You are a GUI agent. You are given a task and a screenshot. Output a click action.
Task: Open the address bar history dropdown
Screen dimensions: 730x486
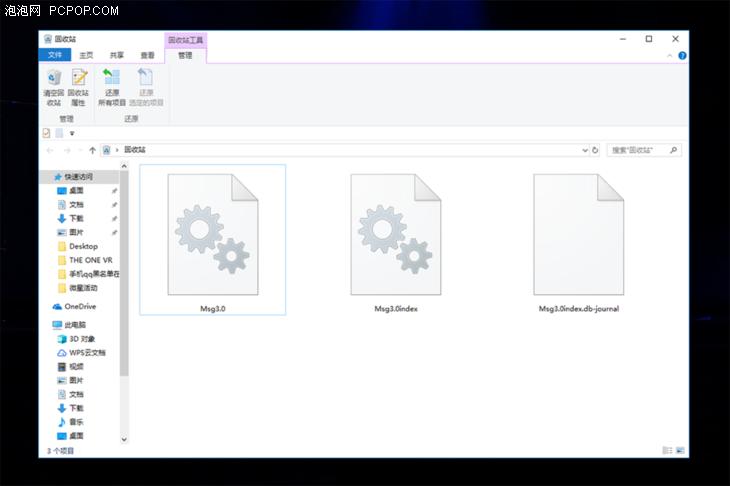(584, 150)
